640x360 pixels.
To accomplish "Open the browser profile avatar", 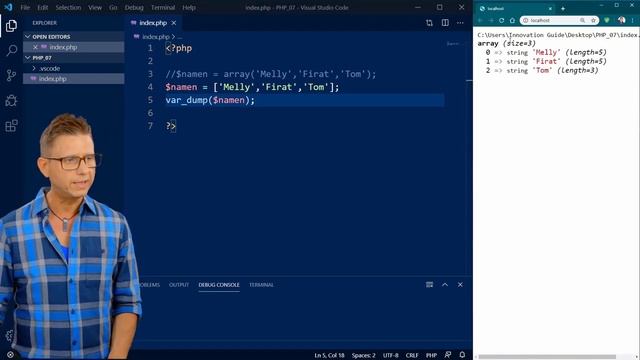I will [x=622, y=20].
